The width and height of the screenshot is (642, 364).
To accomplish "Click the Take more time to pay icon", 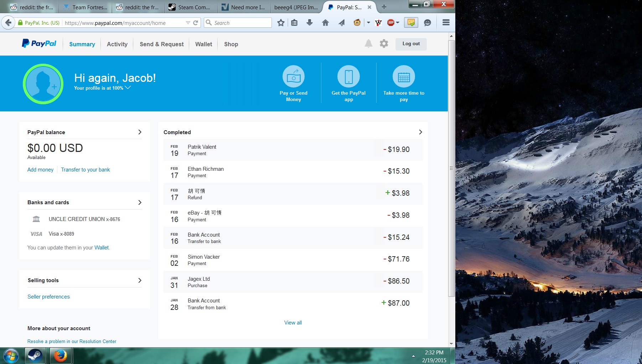I will 404,77.
